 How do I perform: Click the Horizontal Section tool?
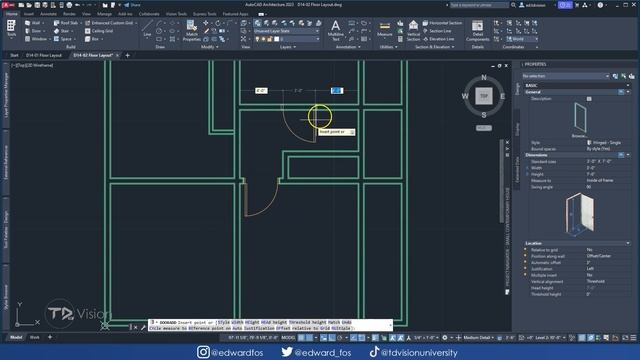442,23
